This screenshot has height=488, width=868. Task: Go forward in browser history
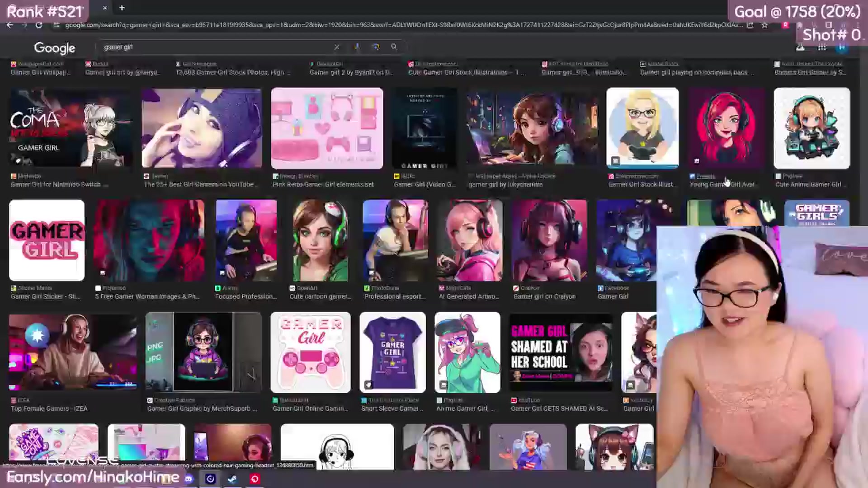[24, 25]
